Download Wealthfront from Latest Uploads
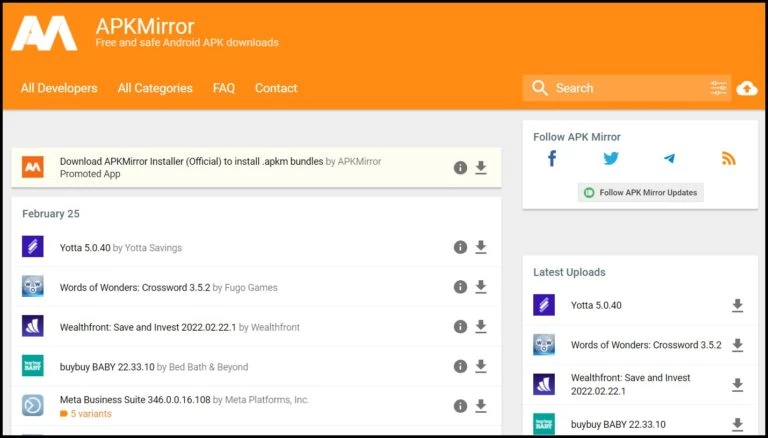The image size is (768, 438). point(737,385)
